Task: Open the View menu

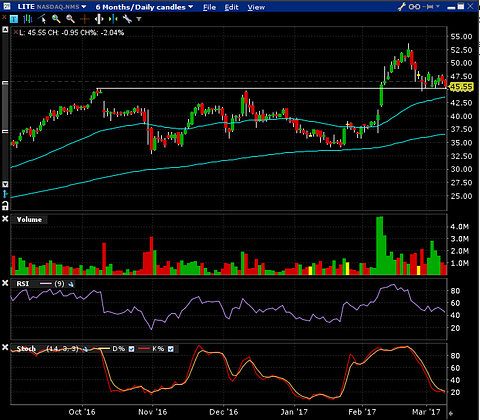Action: (256, 7)
